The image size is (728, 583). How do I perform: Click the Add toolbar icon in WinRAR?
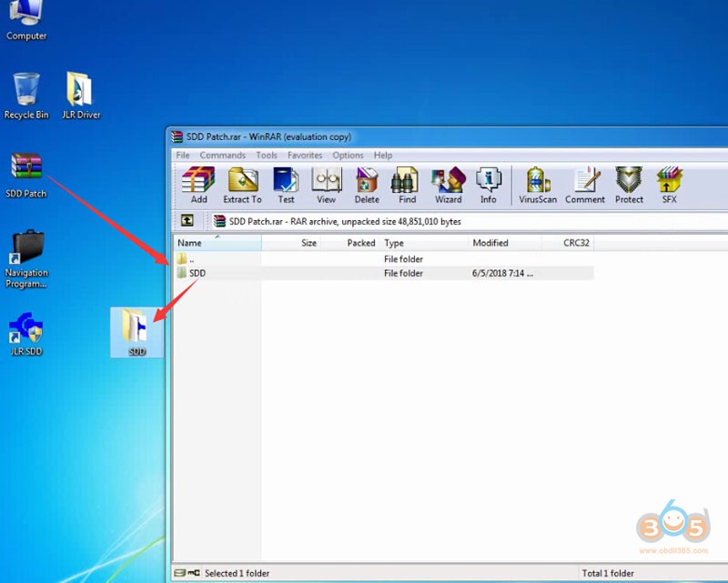coord(198,185)
